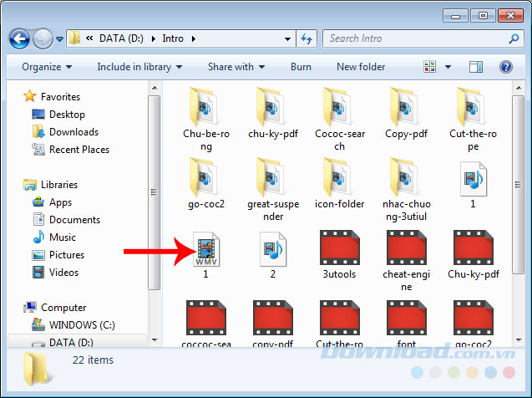The image size is (532, 398).
Task: Open the Organize dropdown menu
Action: (47, 67)
